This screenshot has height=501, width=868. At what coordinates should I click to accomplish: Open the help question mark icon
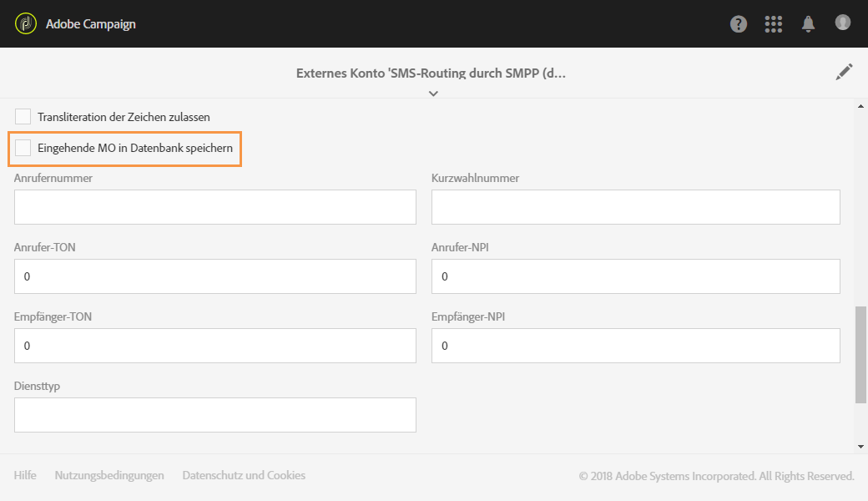click(x=739, y=24)
